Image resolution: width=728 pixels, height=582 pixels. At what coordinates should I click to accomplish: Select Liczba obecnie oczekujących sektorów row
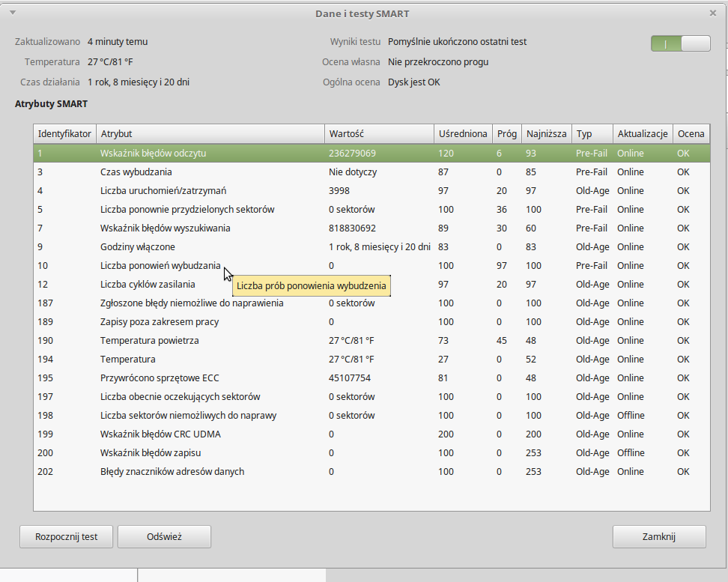(371, 397)
